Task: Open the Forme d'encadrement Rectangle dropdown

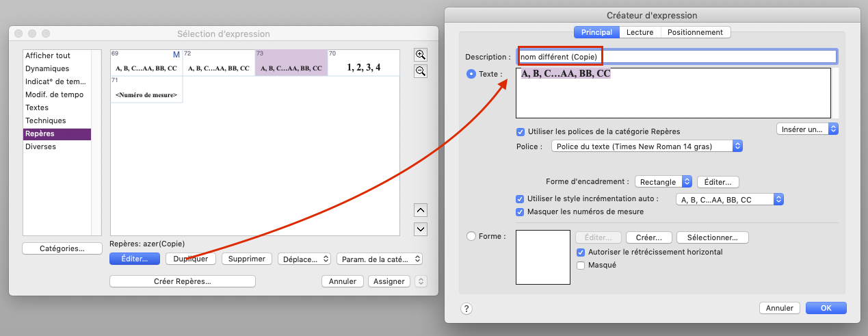Action: point(663,182)
